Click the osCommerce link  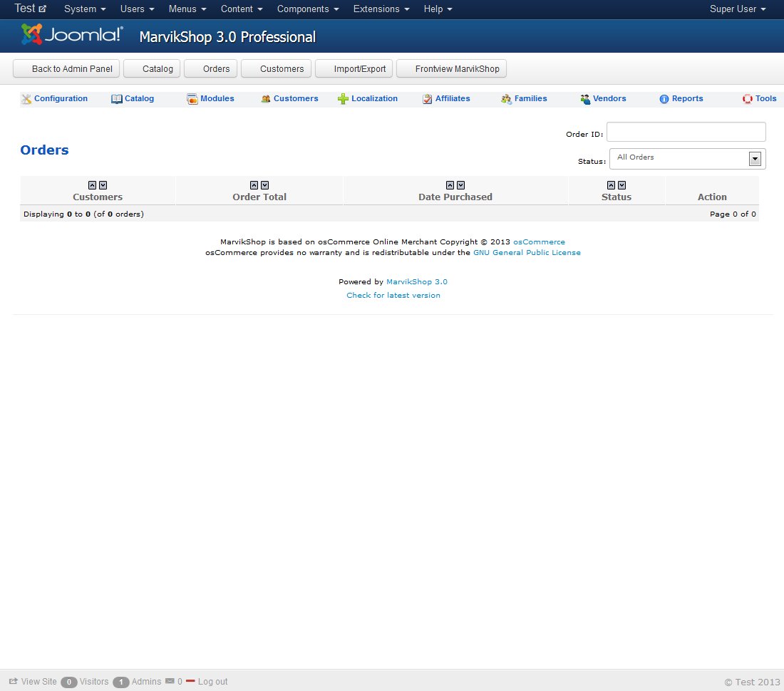539,241
